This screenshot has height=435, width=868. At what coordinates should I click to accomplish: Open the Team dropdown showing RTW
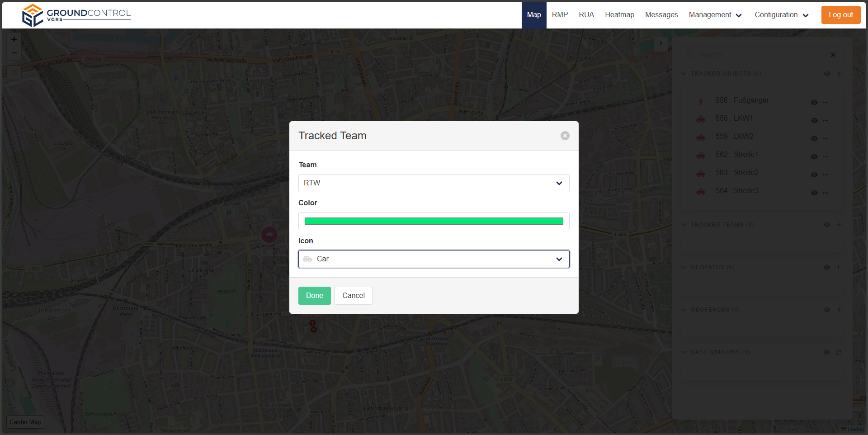(434, 183)
